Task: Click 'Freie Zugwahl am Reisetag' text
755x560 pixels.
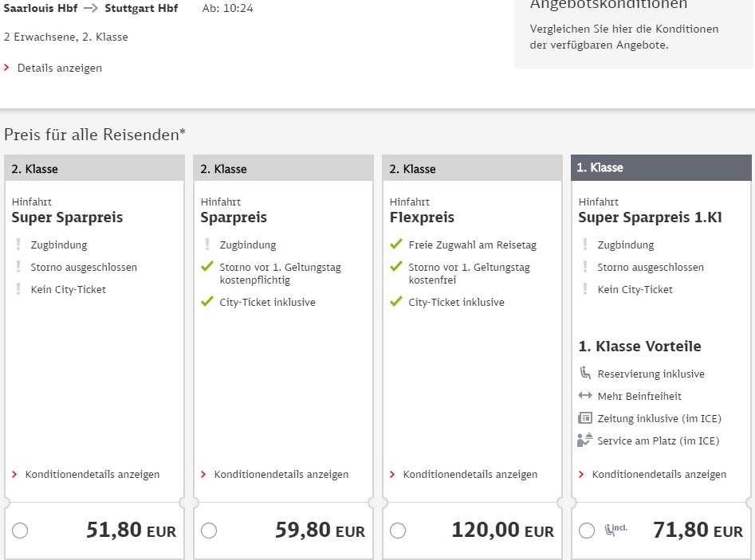Action: coord(472,245)
